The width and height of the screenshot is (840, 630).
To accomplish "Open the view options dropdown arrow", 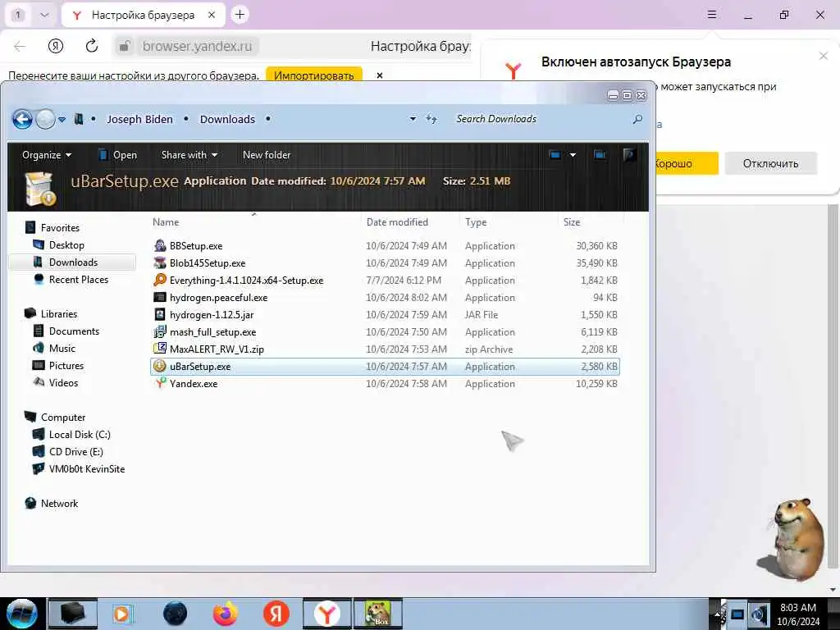I will tap(573, 155).
